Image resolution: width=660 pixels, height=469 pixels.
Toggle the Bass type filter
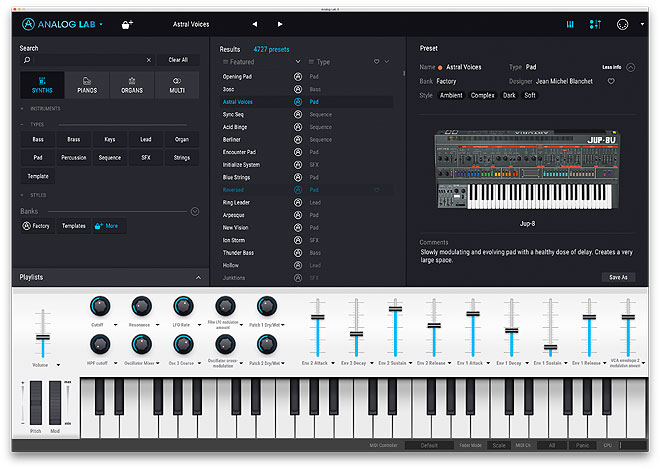[37, 140]
